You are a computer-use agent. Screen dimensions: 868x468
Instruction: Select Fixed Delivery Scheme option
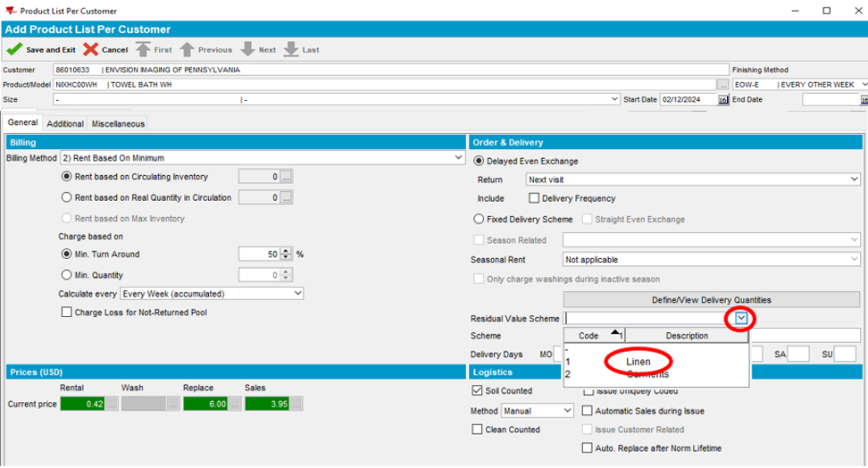478,219
